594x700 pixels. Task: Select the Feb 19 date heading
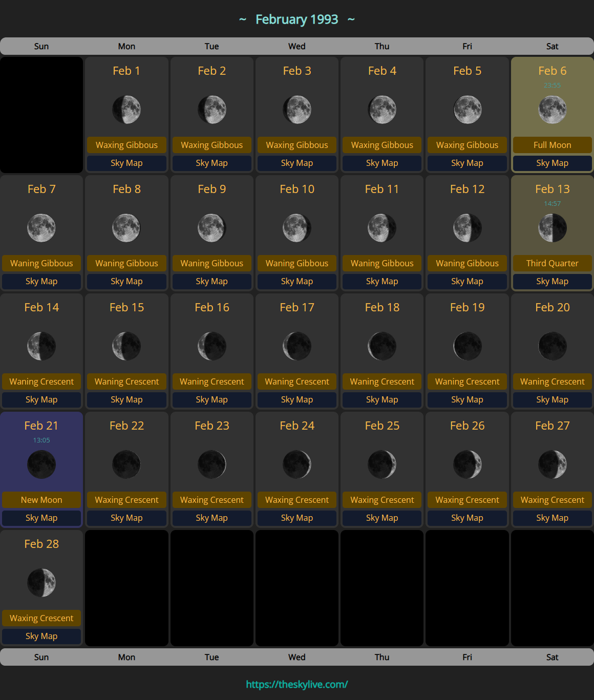tap(467, 307)
